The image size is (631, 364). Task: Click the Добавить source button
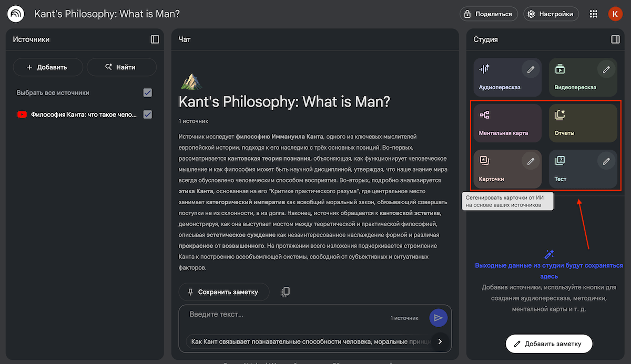coord(48,67)
